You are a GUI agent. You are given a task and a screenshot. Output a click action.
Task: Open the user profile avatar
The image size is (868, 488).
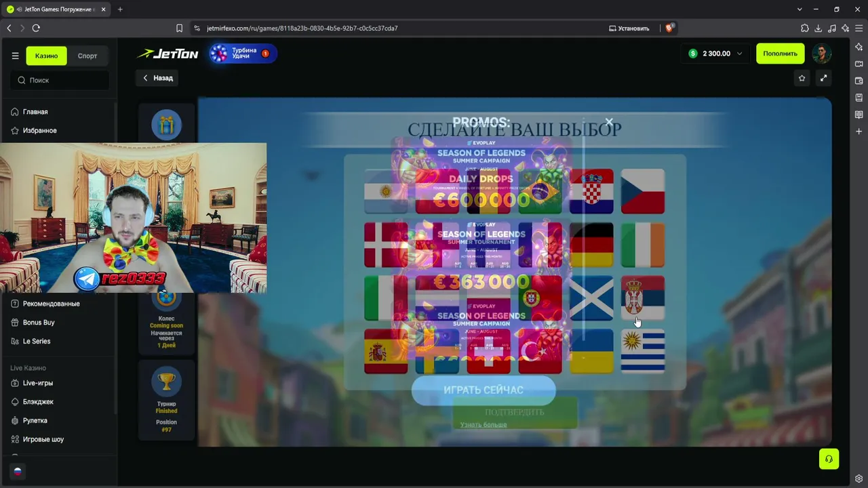point(822,54)
